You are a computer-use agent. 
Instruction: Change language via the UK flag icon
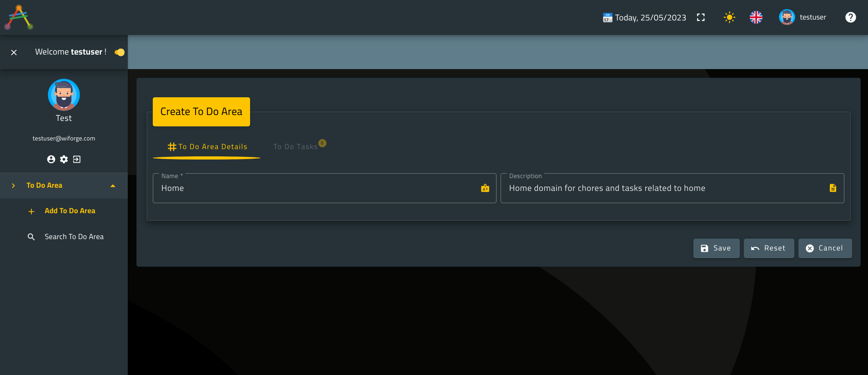756,17
